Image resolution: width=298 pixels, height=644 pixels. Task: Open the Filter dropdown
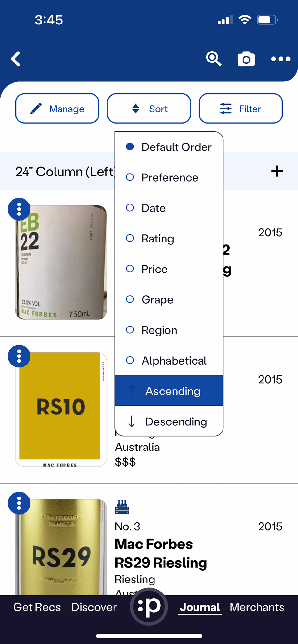coord(241,109)
